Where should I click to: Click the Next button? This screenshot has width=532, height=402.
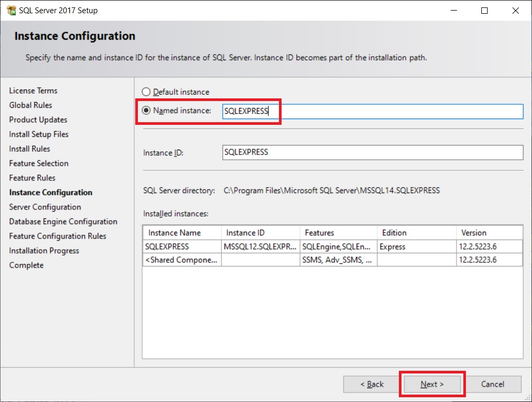(x=432, y=384)
